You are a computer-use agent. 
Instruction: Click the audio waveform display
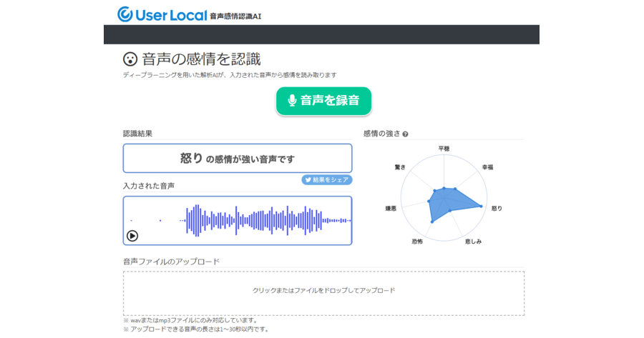click(x=238, y=220)
